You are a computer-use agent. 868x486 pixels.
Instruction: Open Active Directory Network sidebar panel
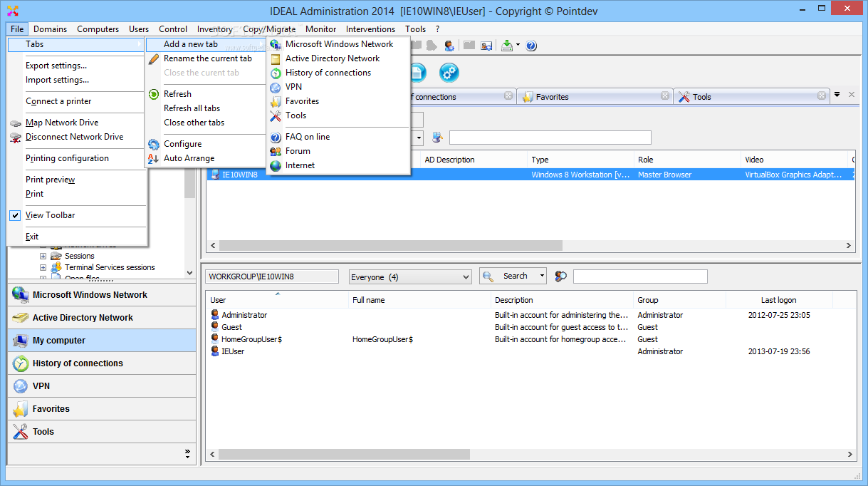click(102, 318)
